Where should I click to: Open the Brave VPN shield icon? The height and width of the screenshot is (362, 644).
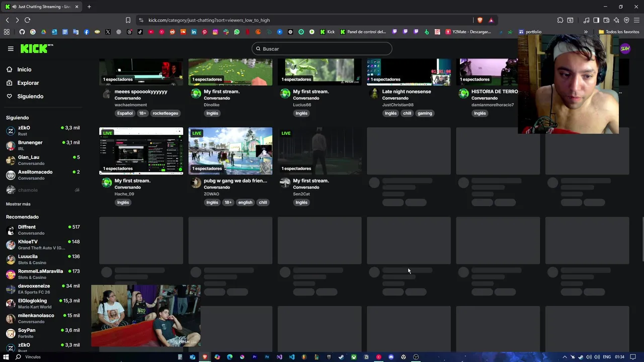(x=626, y=20)
